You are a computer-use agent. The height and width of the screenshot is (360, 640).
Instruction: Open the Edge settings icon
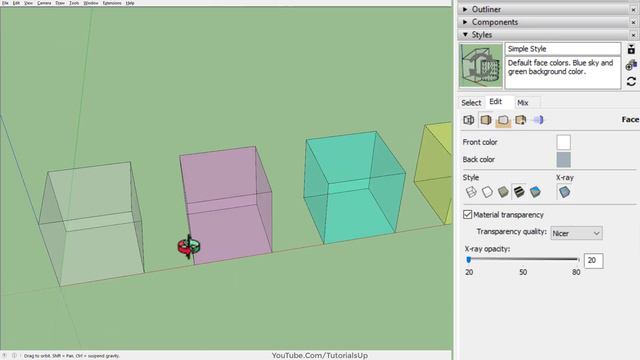469,120
